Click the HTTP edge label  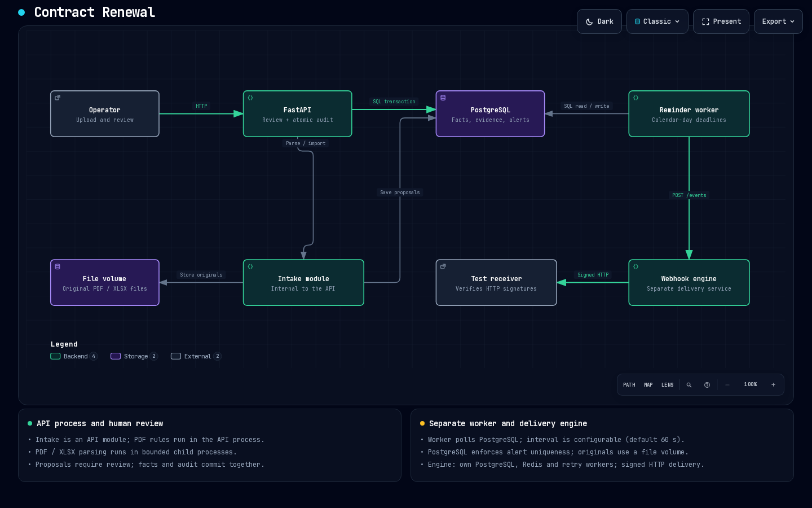tap(201, 106)
